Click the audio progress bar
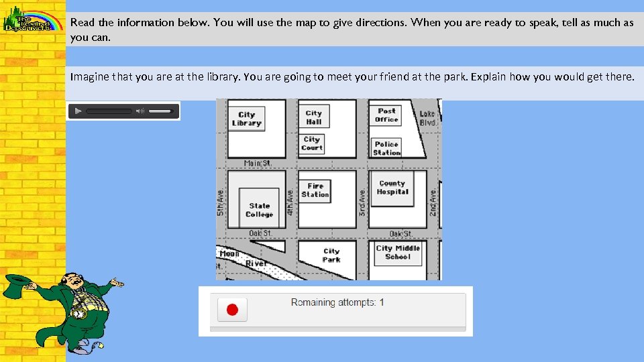Image resolution: width=644 pixels, height=362 pixels. pyautogui.click(x=109, y=111)
